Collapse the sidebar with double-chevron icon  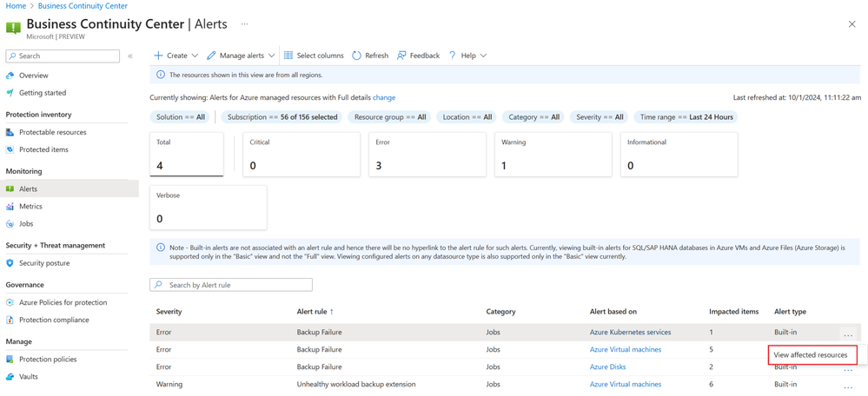tap(130, 56)
